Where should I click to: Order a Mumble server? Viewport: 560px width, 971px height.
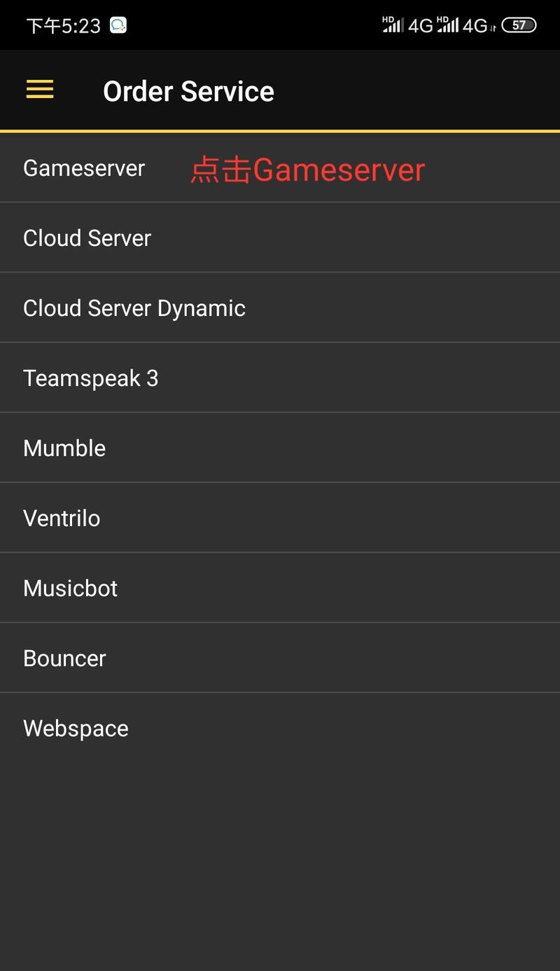click(x=280, y=448)
